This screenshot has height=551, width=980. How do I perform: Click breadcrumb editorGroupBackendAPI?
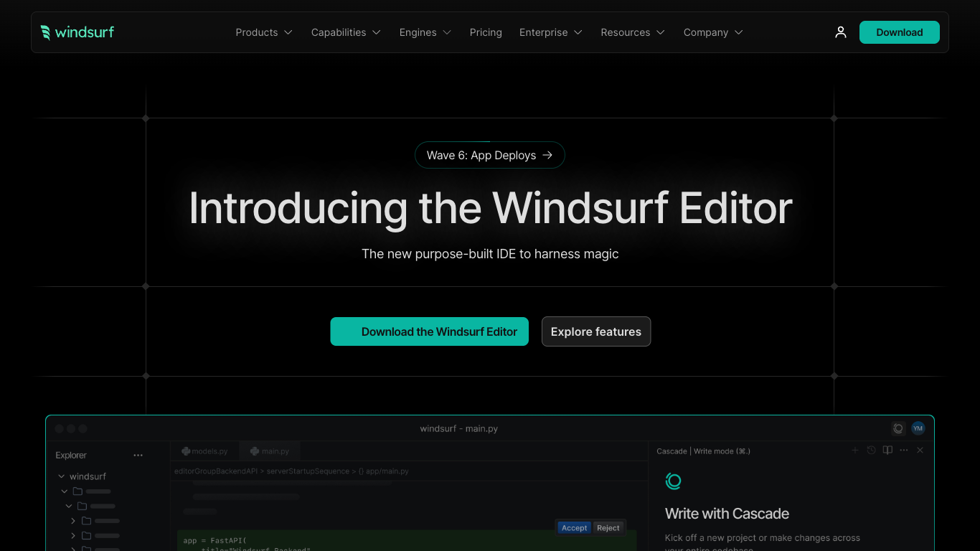click(x=216, y=471)
